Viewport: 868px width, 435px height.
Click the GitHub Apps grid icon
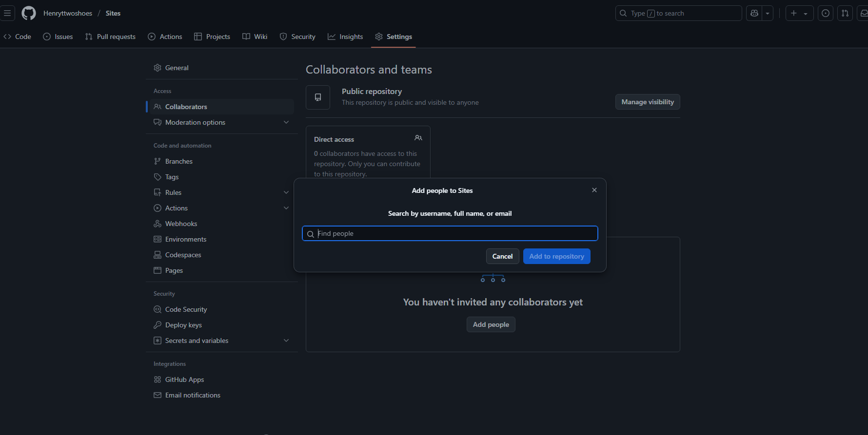pos(158,379)
